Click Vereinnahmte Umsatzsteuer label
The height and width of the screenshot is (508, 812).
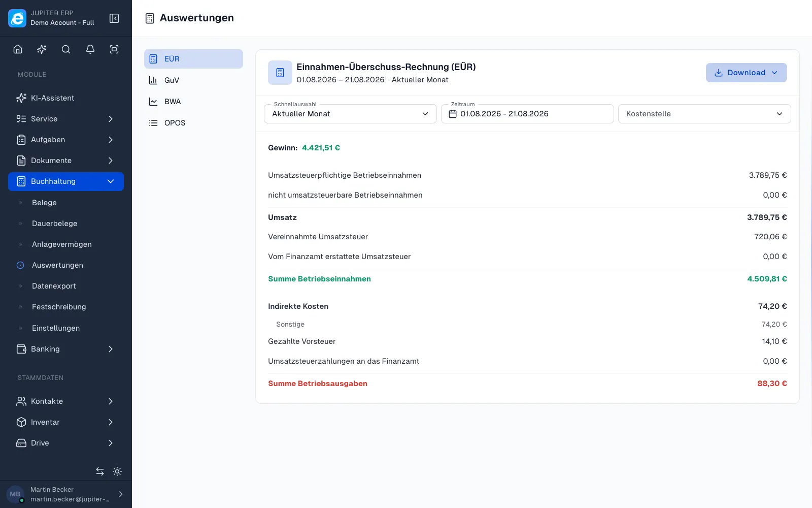pos(318,237)
